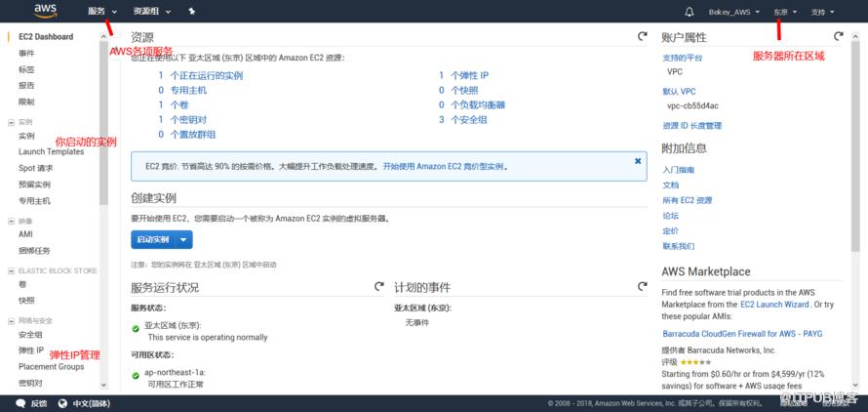
Task: Open the 启动实例 split-button arrow
Action: pyautogui.click(x=184, y=239)
